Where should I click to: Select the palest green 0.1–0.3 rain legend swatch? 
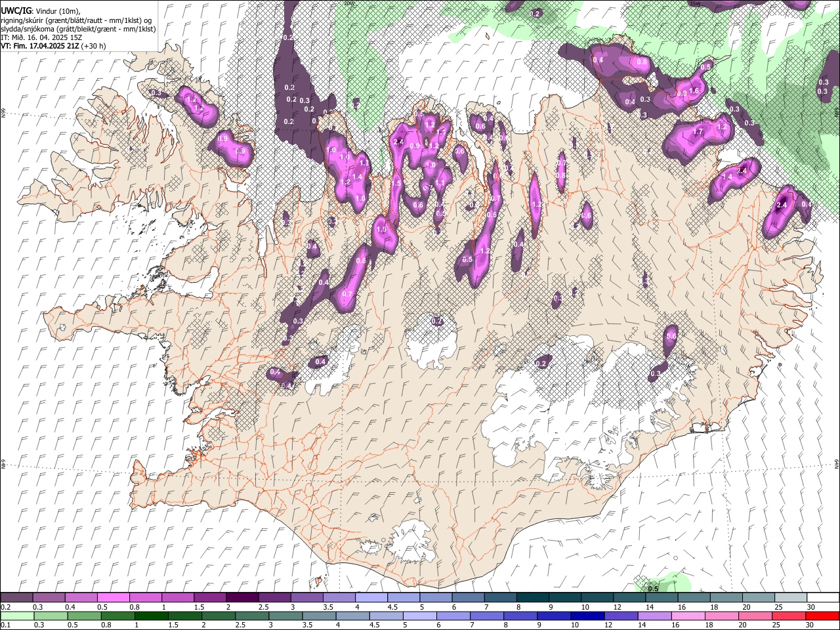click(16, 616)
